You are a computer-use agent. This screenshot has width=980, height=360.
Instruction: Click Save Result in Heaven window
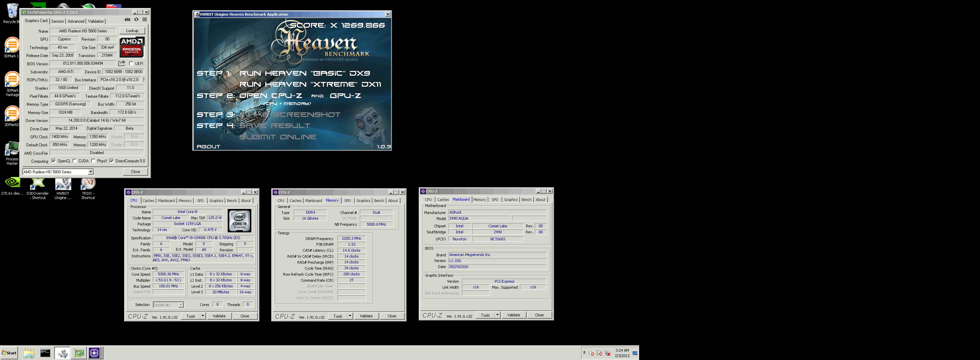pos(275,125)
